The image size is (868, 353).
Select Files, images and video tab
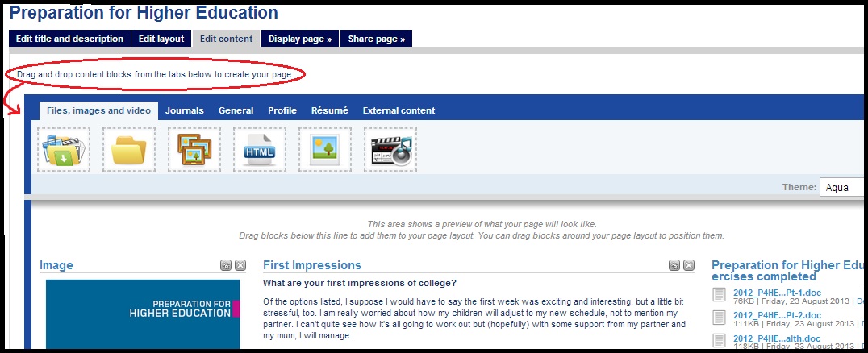click(x=98, y=110)
